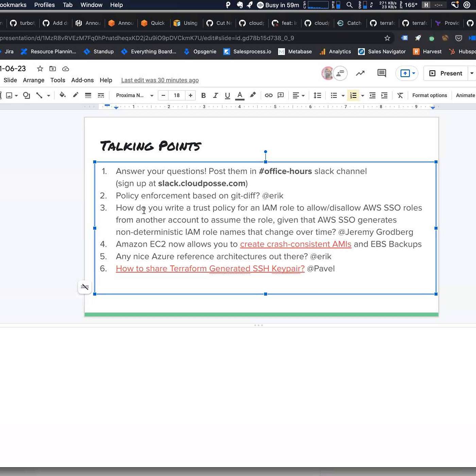The width and height of the screenshot is (476, 476).
Task: Star the presentation
Action: point(40,69)
